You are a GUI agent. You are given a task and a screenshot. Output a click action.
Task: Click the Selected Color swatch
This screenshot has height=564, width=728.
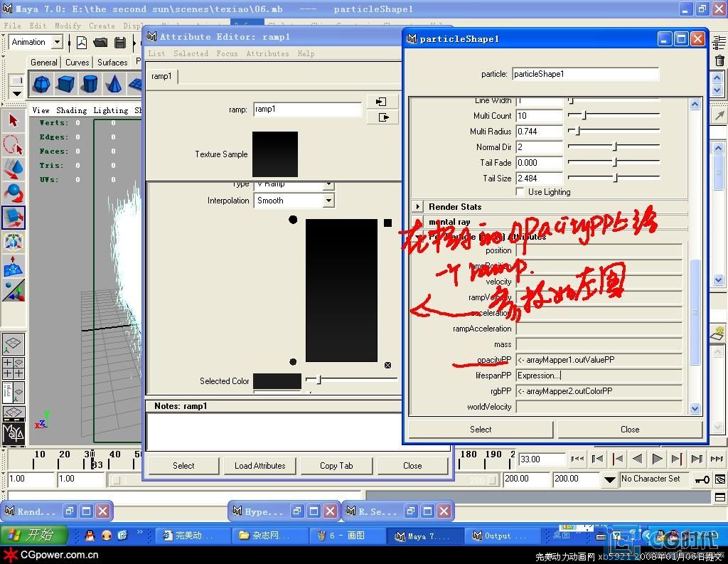(277, 381)
